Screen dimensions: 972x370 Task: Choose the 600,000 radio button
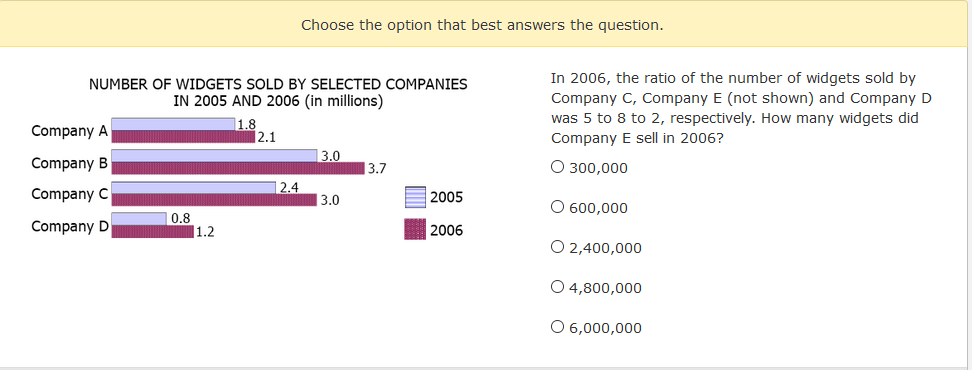click(557, 207)
